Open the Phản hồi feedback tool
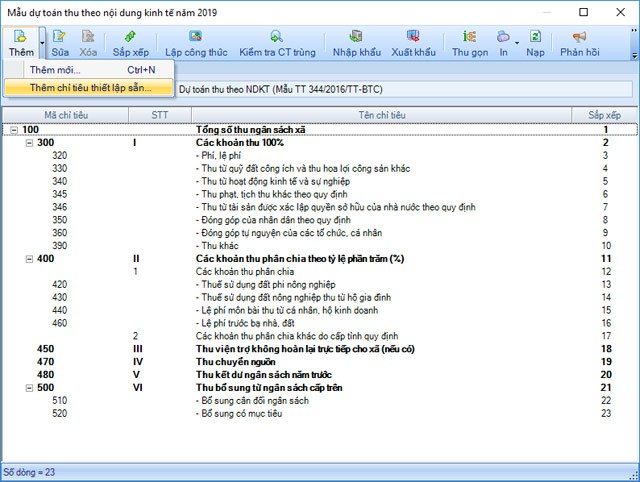Viewport: 640px width, 482px height. pos(579,41)
